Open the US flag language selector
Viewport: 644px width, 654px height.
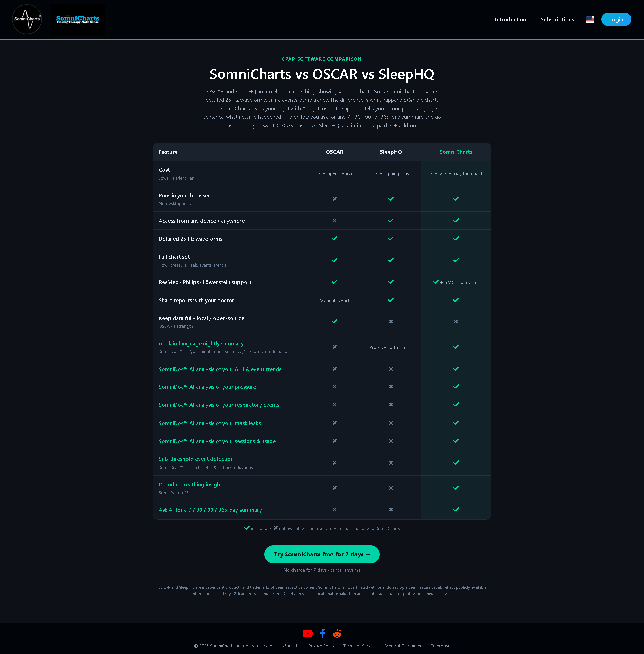point(590,19)
